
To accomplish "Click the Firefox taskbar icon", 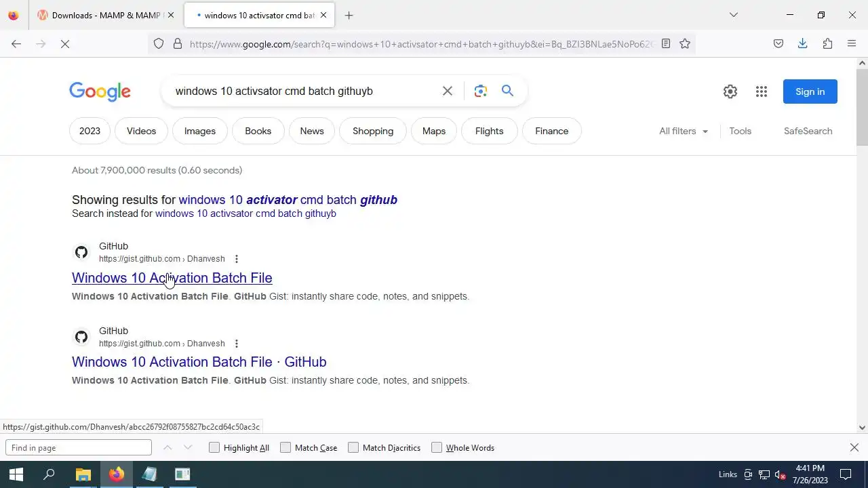I will 117,474.
